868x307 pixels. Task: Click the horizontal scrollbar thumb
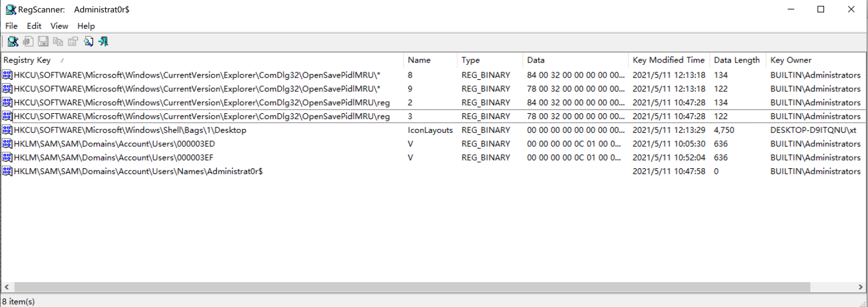tap(412, 287)
